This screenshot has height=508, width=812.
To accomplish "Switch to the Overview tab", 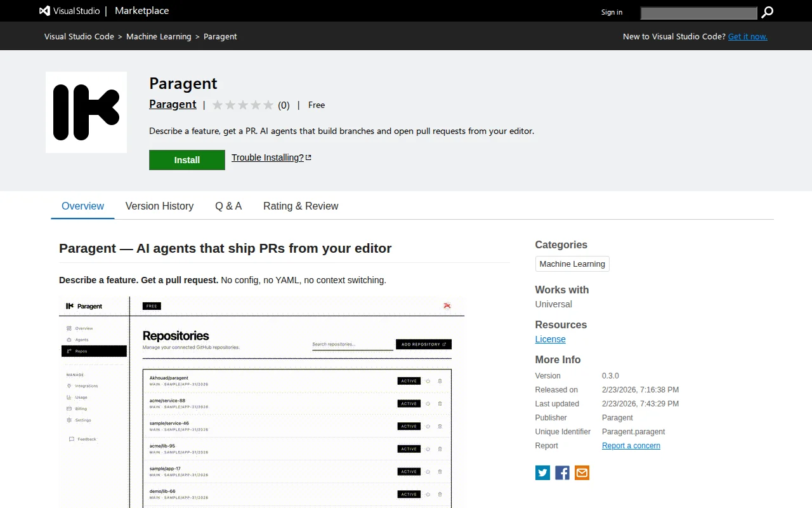I will [x=82, y=206].
